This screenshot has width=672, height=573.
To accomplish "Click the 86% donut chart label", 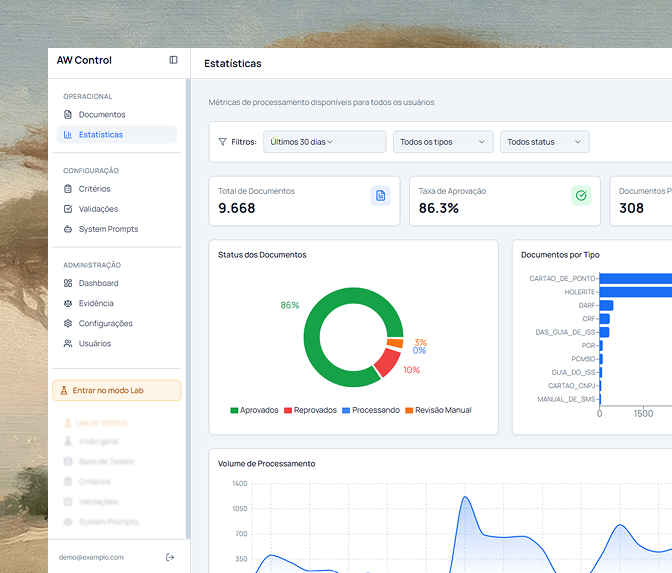I will (290, 305).
